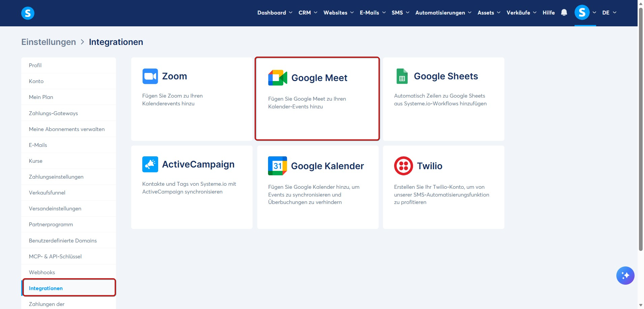Open Meine Abonnements verwalten
This screenshot has height=309, width=644.
click(x=69, y=129)
